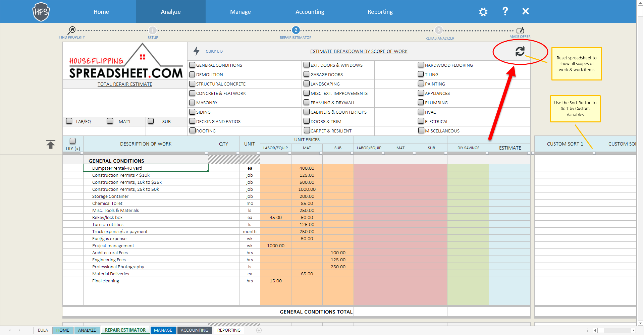The height and width of the screenshot is (335, 644).
Task: Click the Total Repair Estimate link
Action: (x=125, y=84)
